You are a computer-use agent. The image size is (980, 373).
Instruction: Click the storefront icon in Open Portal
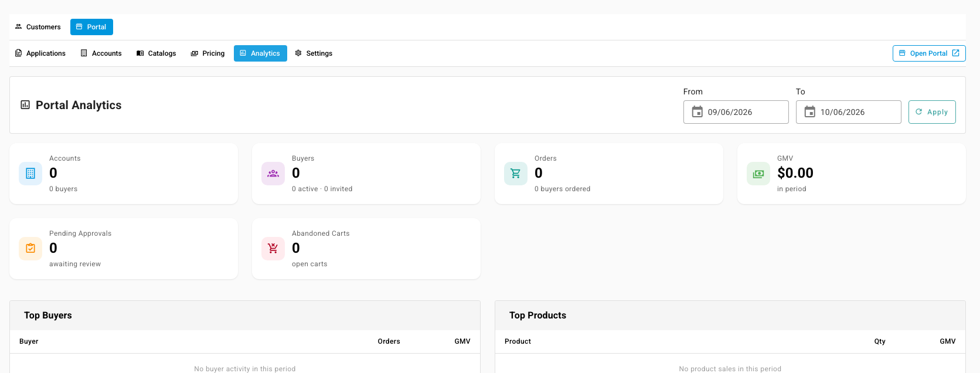point(902,53)
